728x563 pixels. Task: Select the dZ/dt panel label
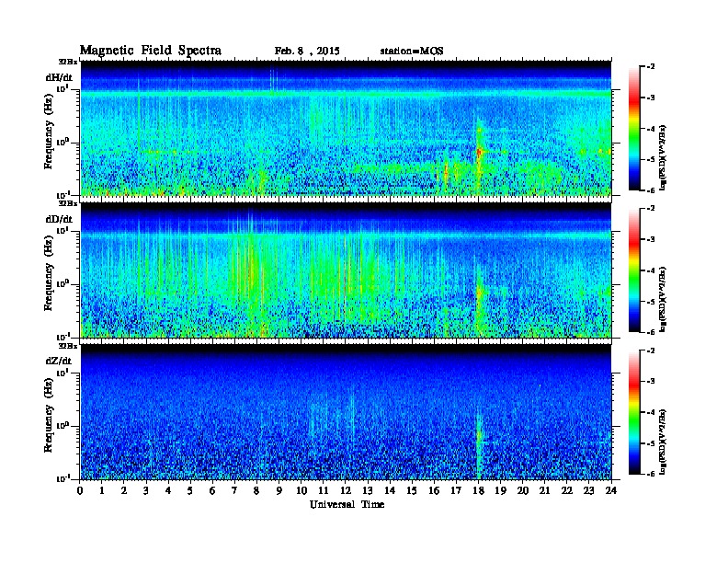click(59, 361)
